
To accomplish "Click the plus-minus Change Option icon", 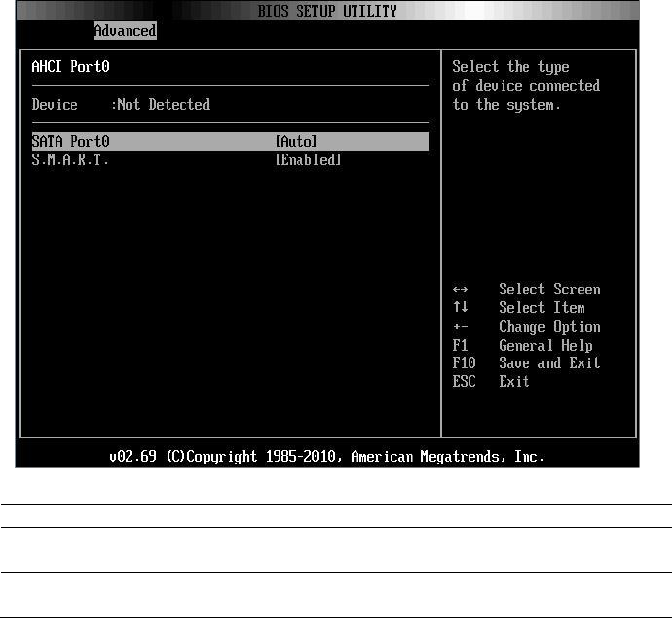I will [x=460, y=327].
